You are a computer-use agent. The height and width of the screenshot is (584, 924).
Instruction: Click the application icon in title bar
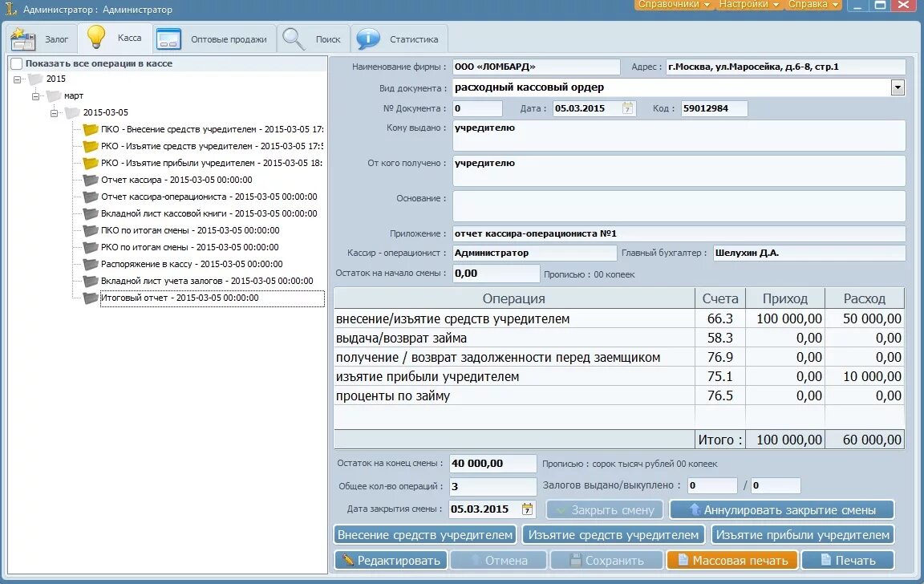pyautogui.click(x=11, y=9)
